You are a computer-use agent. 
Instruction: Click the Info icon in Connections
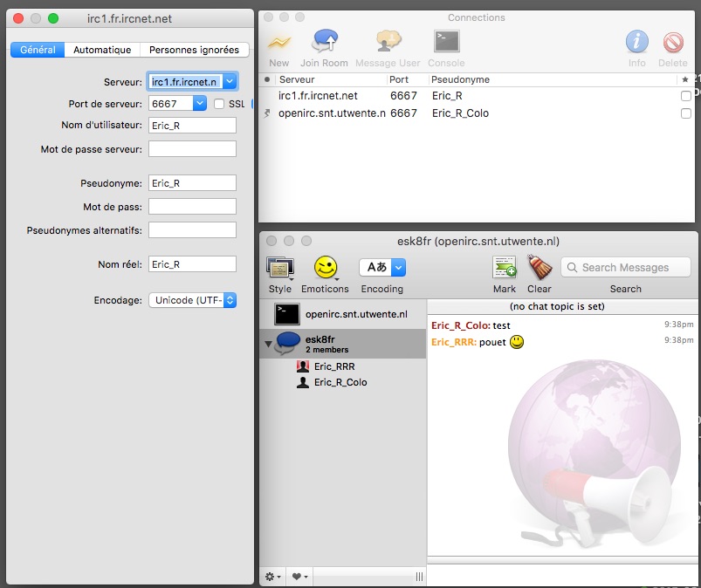click(x=637, y=43)
